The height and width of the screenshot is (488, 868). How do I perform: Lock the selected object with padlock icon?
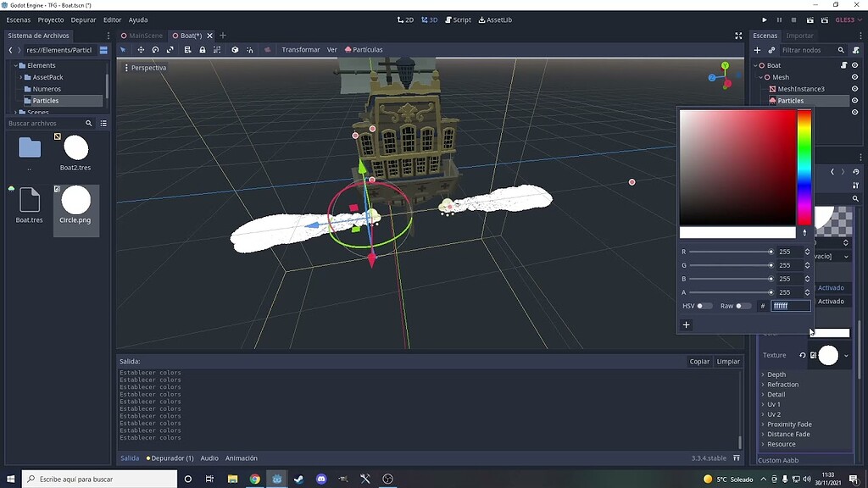(x=203, y=50)
